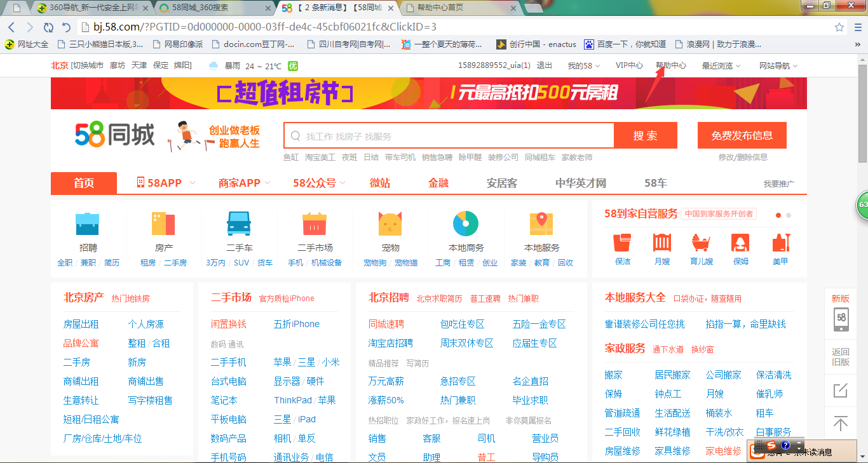
Task: Select 58车 in the navigation bar
Action: click(x=656, y=183)
